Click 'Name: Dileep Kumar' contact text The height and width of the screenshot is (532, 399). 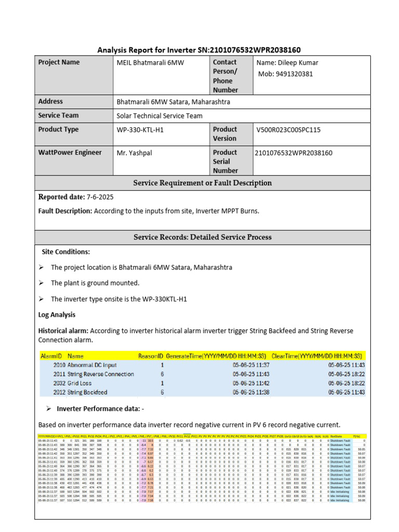tap(287, 62)
